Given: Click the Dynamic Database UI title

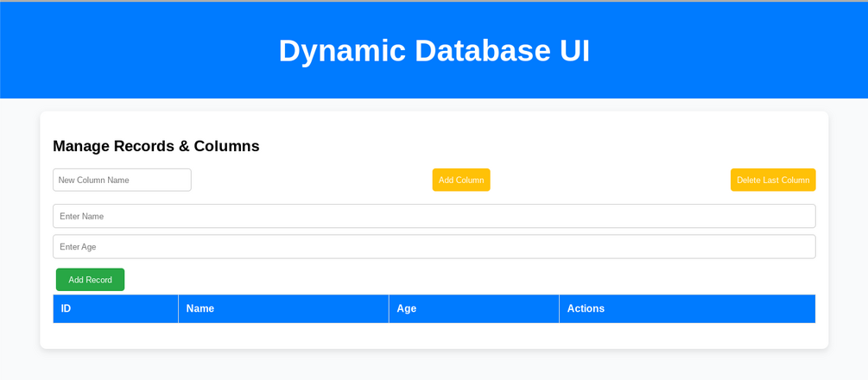Looking at the screenshot, I should click(434, 50).
